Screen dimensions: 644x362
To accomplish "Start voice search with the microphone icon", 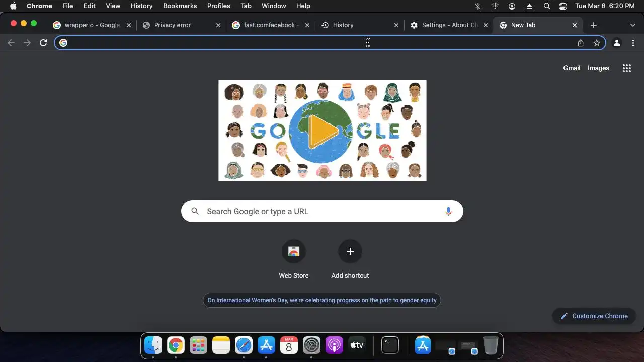I will point(448,212).
